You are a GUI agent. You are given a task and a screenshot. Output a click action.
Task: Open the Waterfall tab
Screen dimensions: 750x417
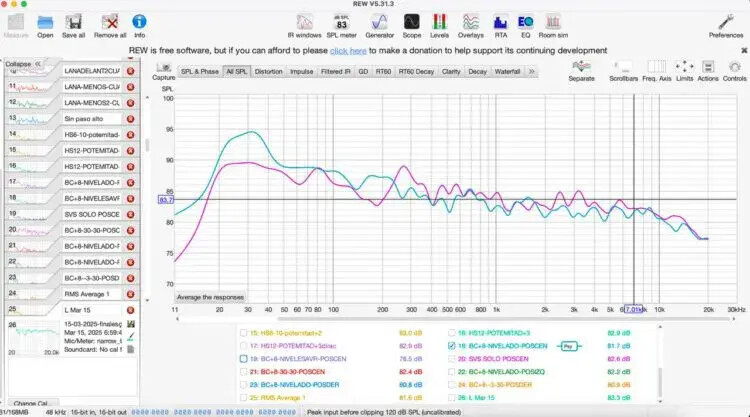[507, 71]
